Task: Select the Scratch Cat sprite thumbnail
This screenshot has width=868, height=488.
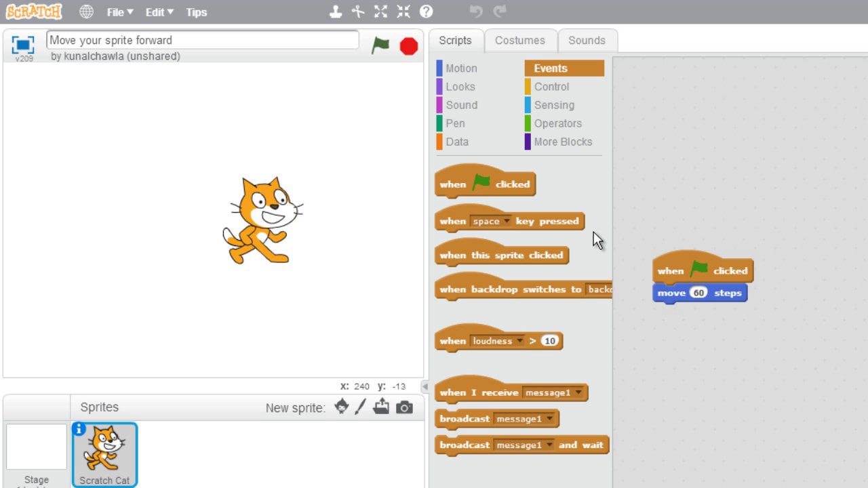Action: tap(104, 455)
